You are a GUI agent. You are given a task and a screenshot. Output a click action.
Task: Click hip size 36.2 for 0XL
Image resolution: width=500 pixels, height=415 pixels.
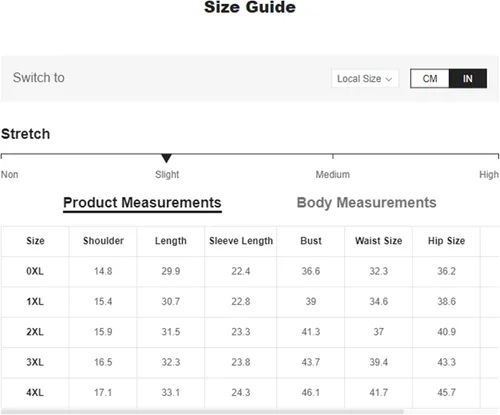point(446,271)
